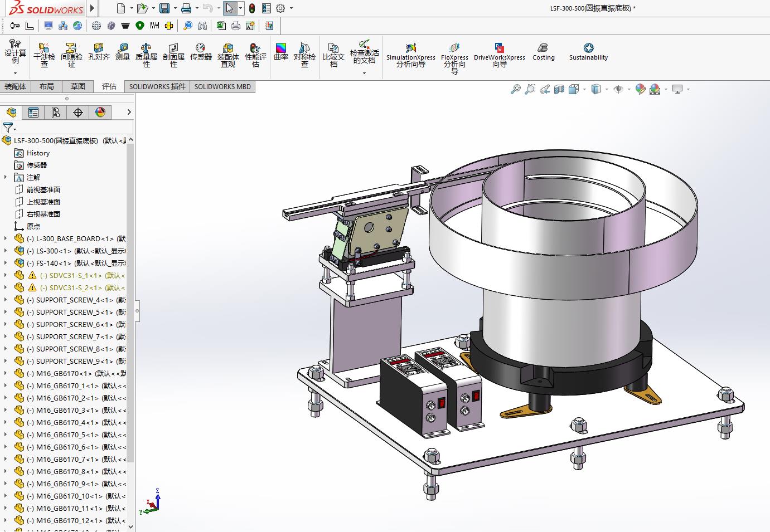Click the feature tree vertical scrollbar
Image resolution: width=770 pixels, height=532 pixels.
pos(130,303)
